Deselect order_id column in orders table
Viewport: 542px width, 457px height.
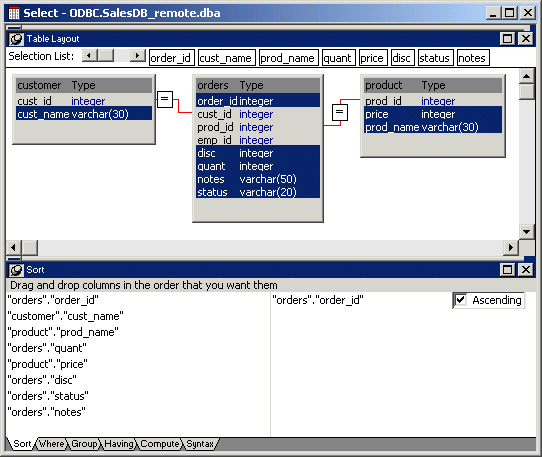point(258,101)
